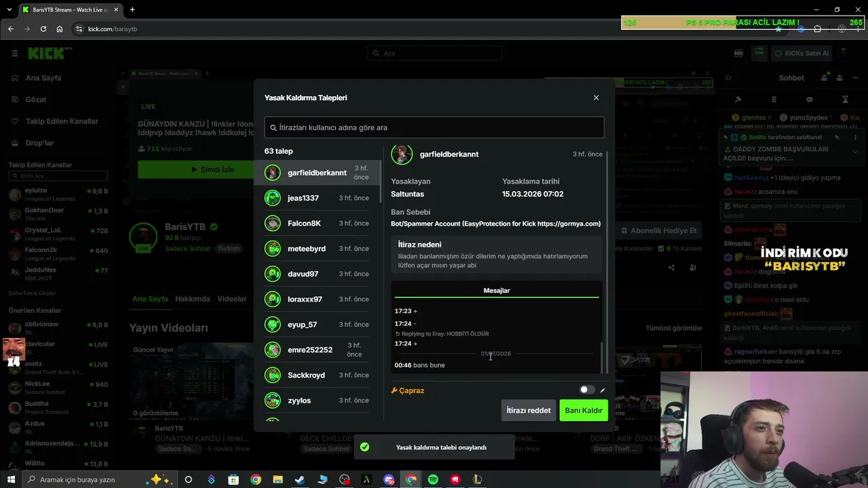Open the profile avatar in Kick header

(844, 53)
